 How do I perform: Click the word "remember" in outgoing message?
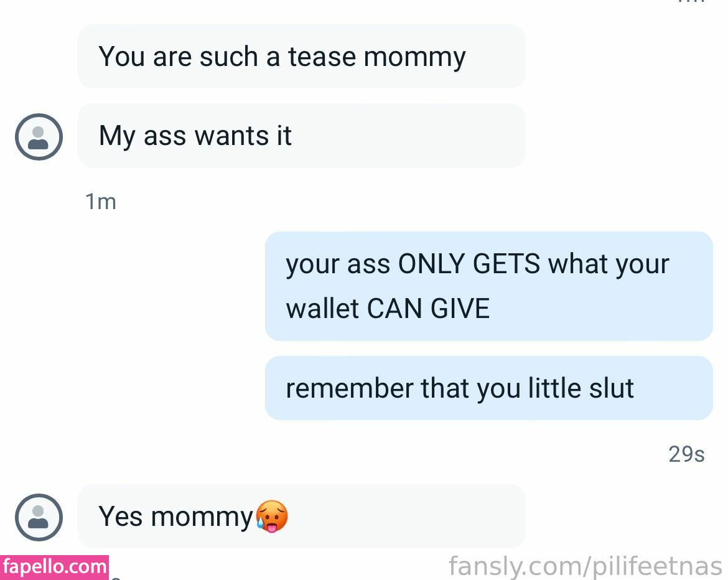pyautogui.click(x=349, y=388)
